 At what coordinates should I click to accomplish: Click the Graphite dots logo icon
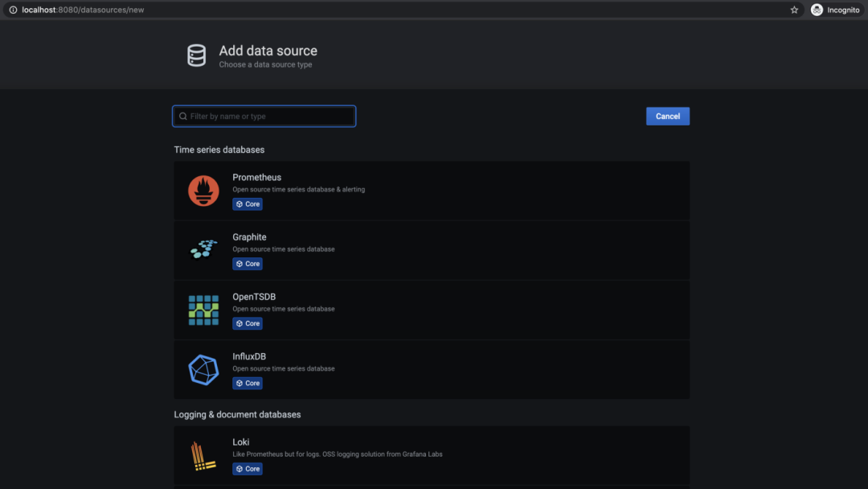point(203,250)
